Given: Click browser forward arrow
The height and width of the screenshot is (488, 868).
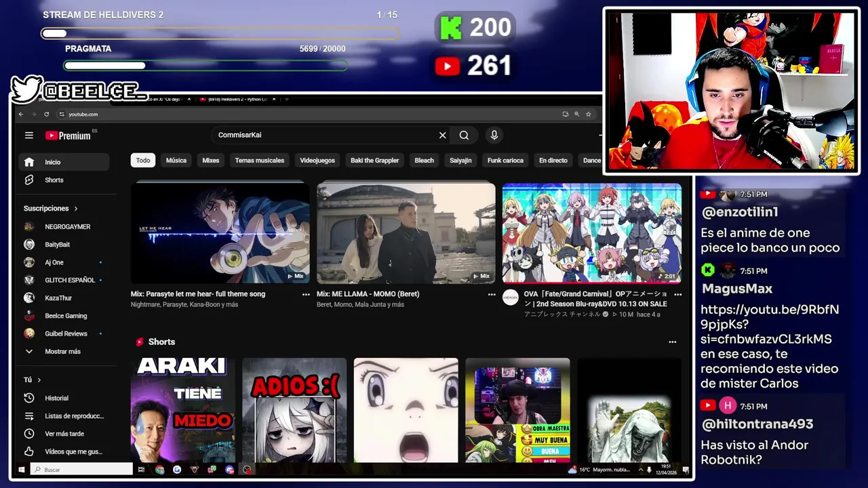Looking at the screenshot, I should point(33,114).
